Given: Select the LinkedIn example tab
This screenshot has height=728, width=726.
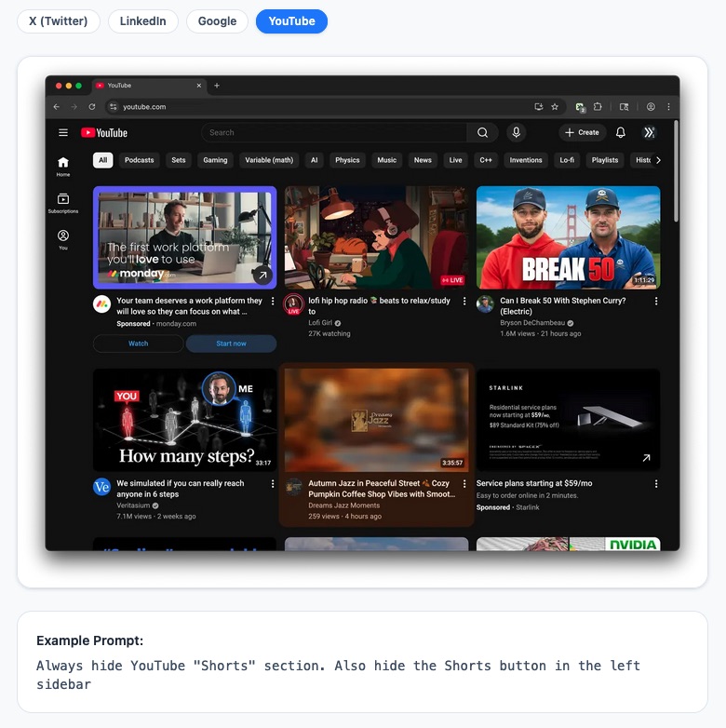Looking at the screenshot, I should pos(143,21).
